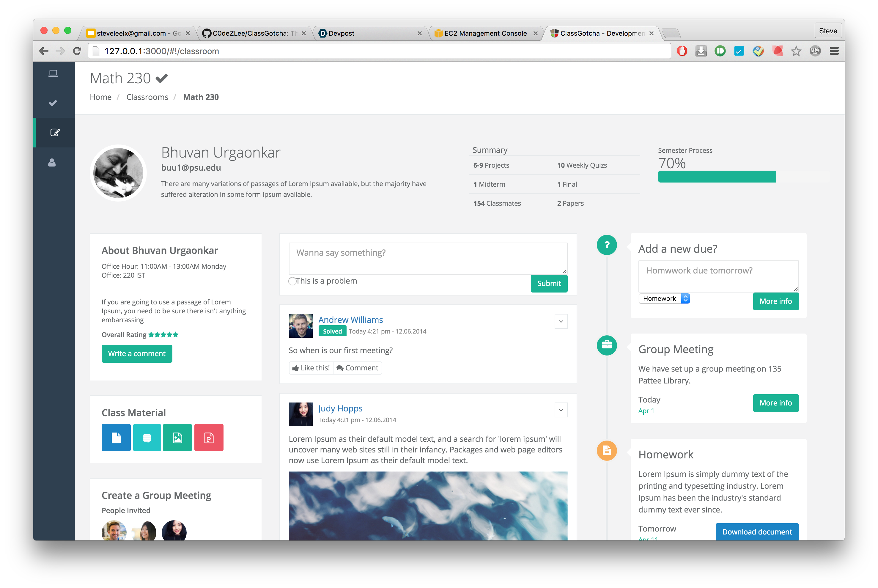Image resolution: width=878 pixels, height=588 pixels.
Task: Select the edit/compose sidebar icon
Action: click(x=55, y=132)
